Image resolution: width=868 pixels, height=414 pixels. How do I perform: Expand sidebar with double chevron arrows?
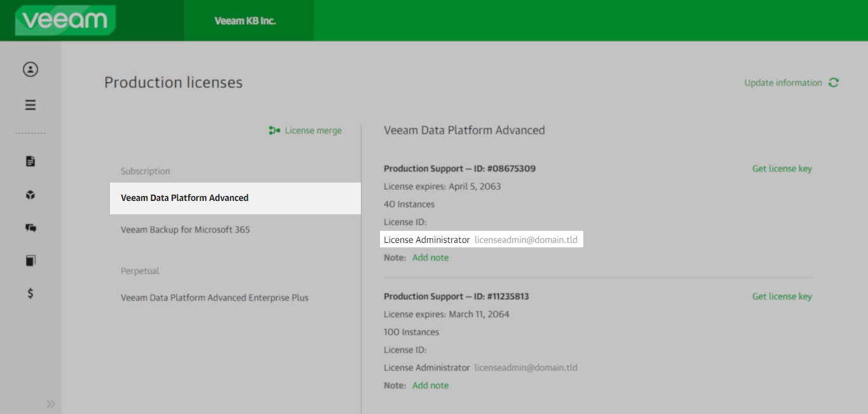pyautogui.click(x=51, y=404)
